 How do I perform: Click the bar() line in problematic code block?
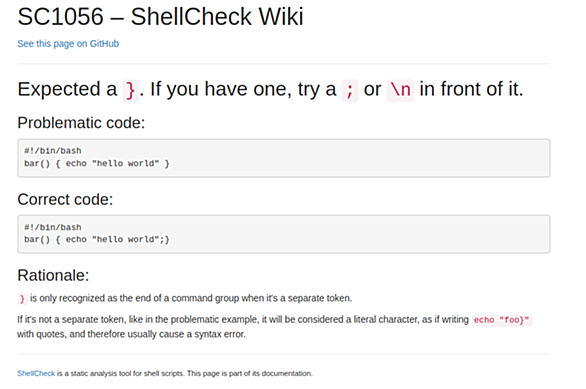coord(97,164)
